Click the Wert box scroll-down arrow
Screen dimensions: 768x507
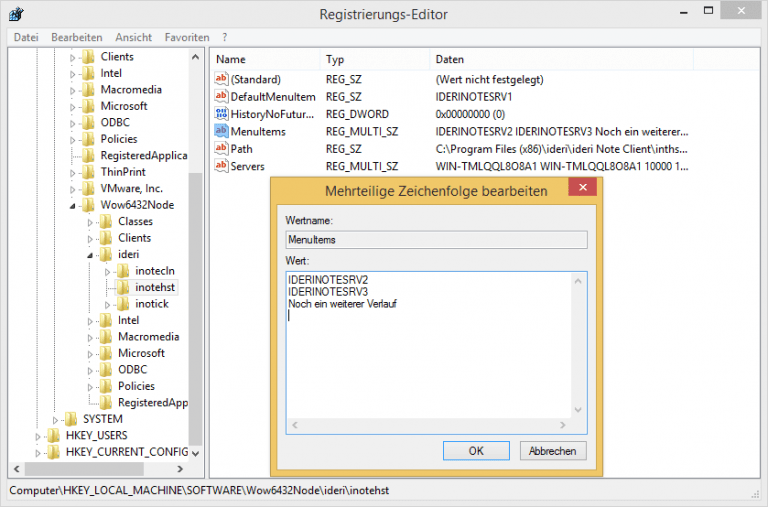coord(578,410)
